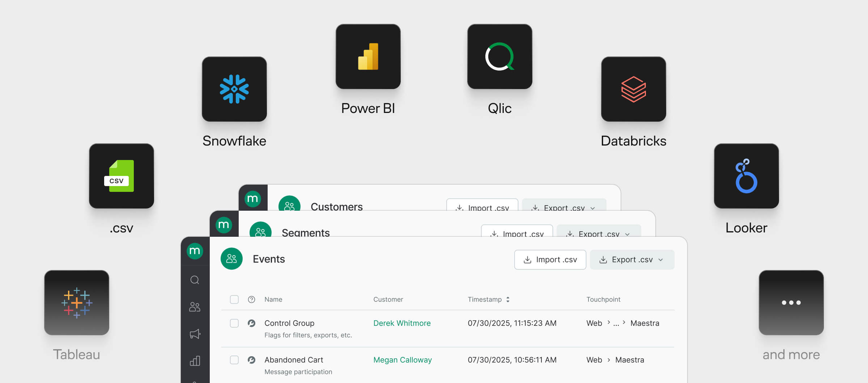The image size is (868, 383).
Task: Select the campaigns megaphone icon in the sidebar
Action: [195, 334]
